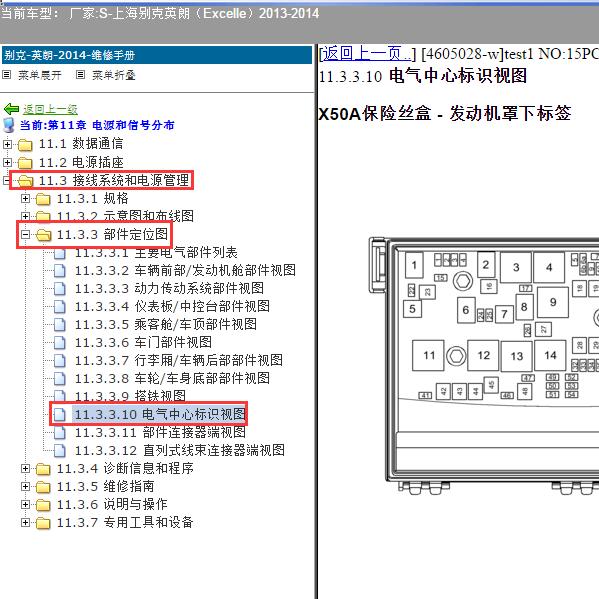Open 11.3.5 维修指南 folder
This screenshot has height=599, width=599.
pos(105,487)
